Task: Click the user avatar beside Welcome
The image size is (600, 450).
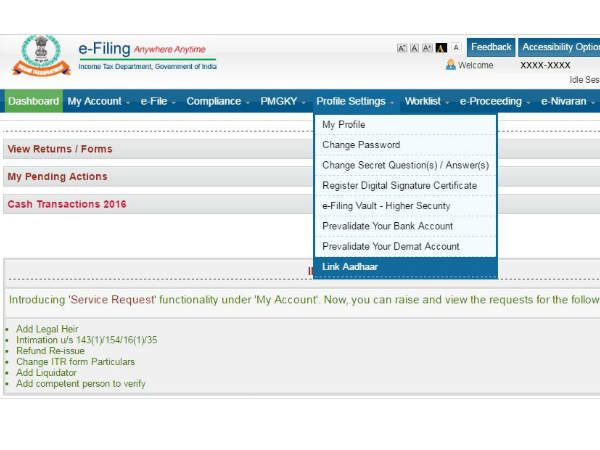Action: [451, 65]
